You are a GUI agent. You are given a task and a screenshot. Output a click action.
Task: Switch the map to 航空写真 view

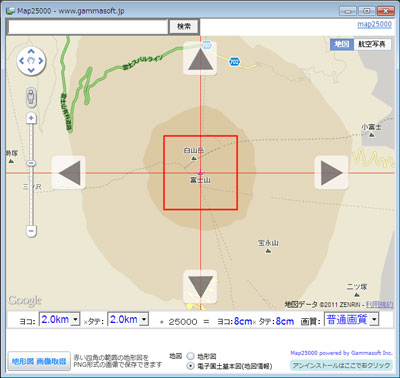pos(372,44)
